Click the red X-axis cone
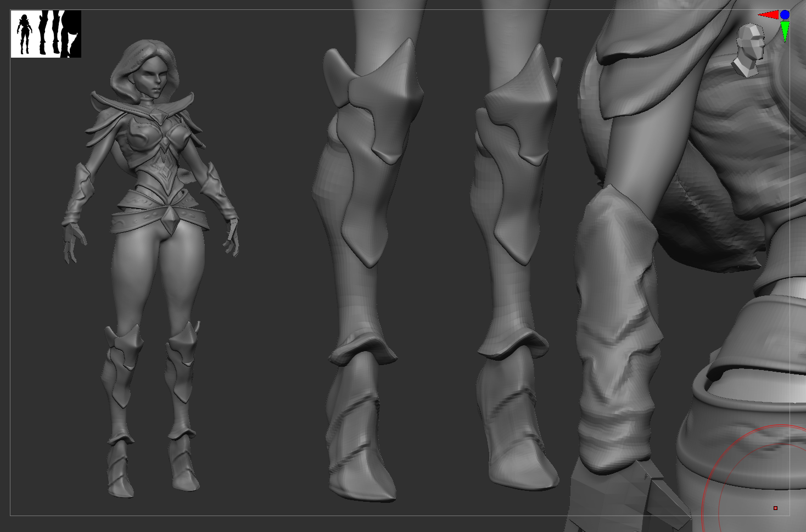806x532 pixels. click(x=770, y=15)
